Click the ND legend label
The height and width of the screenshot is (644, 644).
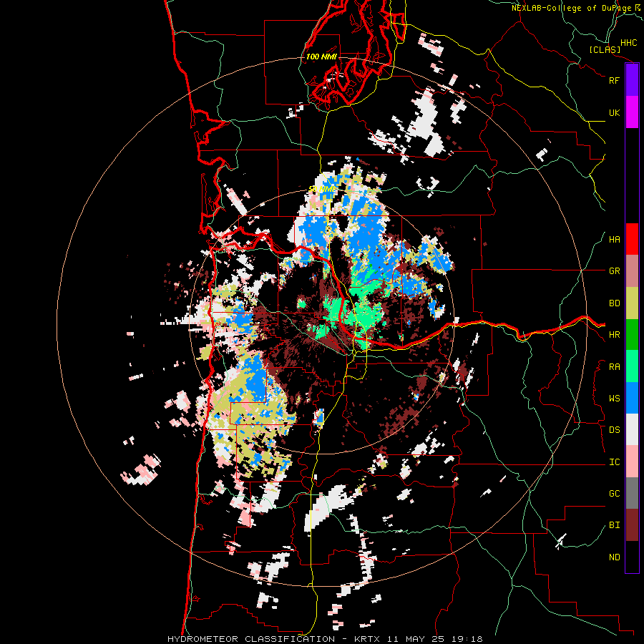point(614,557)
